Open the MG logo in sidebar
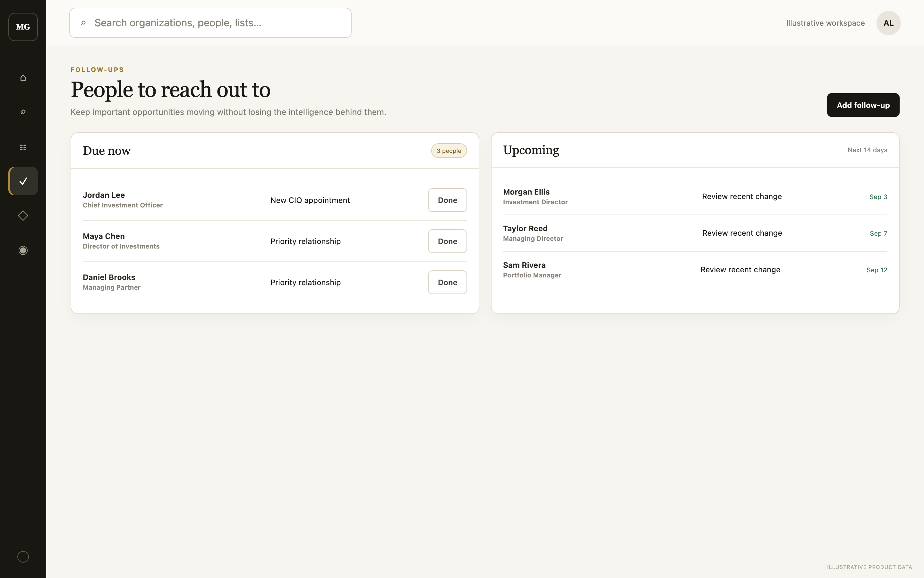This screenshot has height=578, width=924. pyautogui.click(x=23, y=27)
